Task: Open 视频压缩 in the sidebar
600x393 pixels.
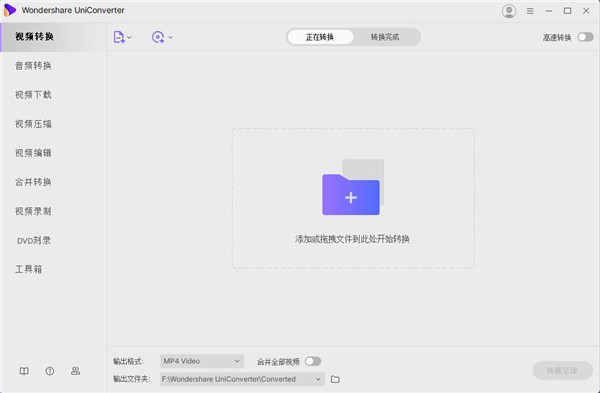Action: pyautogui.click(x=33, y=124)
